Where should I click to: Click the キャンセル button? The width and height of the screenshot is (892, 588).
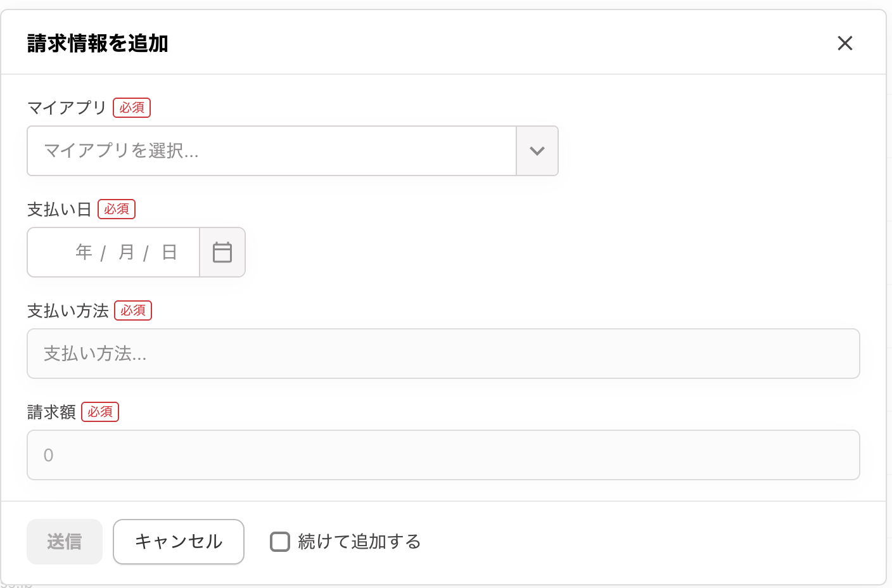[179, 542]
